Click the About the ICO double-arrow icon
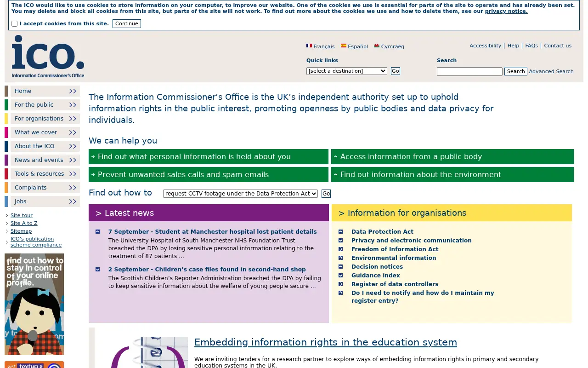The image size is (588, 368). point(73,146)
